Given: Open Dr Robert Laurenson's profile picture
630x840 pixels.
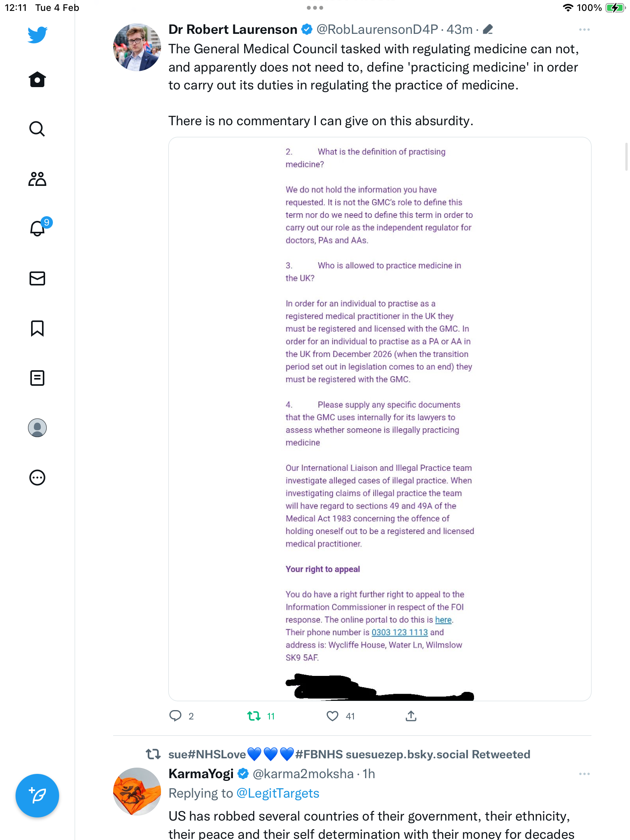Looking at the screenshot, I should coord(137,47).
